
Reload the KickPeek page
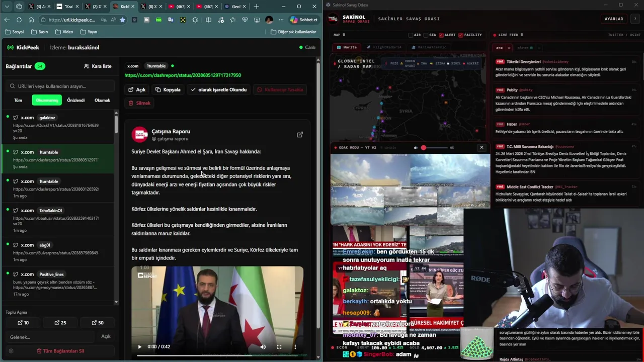click(x=19, y=20)
